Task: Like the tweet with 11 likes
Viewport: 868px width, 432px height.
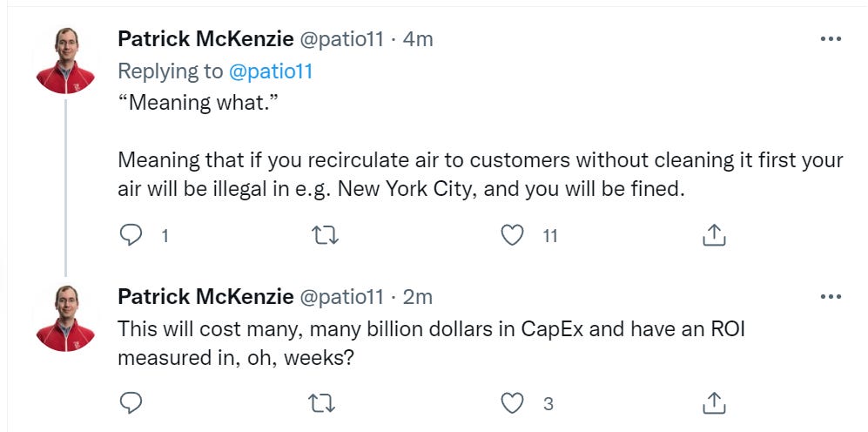Action: pos(515,235)
